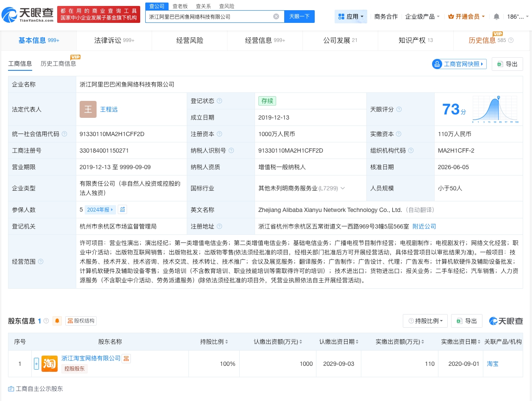Click legal representative 王程远 link

[109, 109]
